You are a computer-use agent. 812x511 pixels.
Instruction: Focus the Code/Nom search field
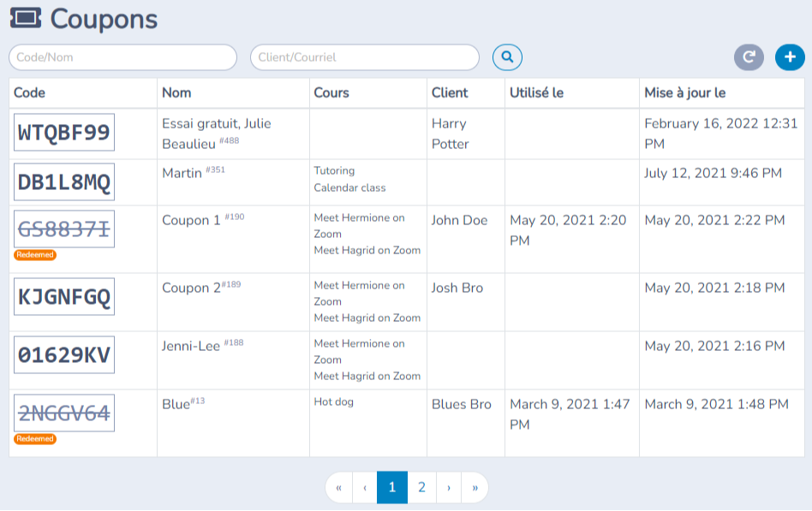click(x=122, y=57)
